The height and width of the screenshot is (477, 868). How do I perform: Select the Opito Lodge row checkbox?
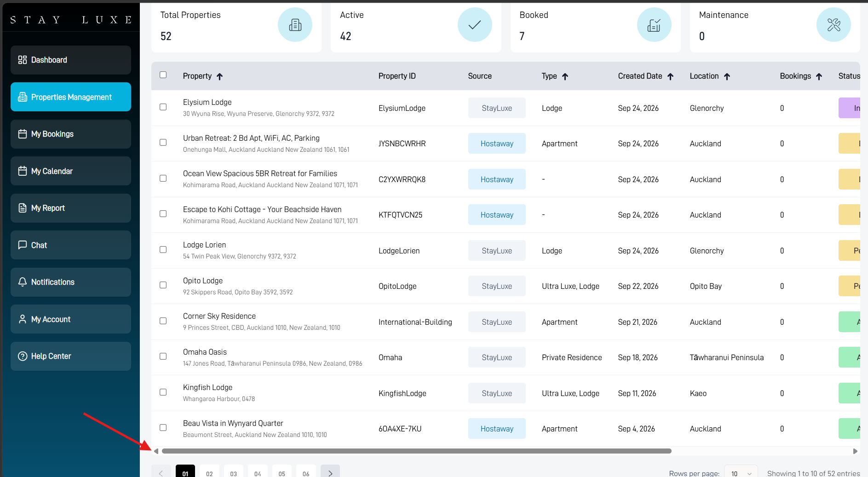[163, 285]
